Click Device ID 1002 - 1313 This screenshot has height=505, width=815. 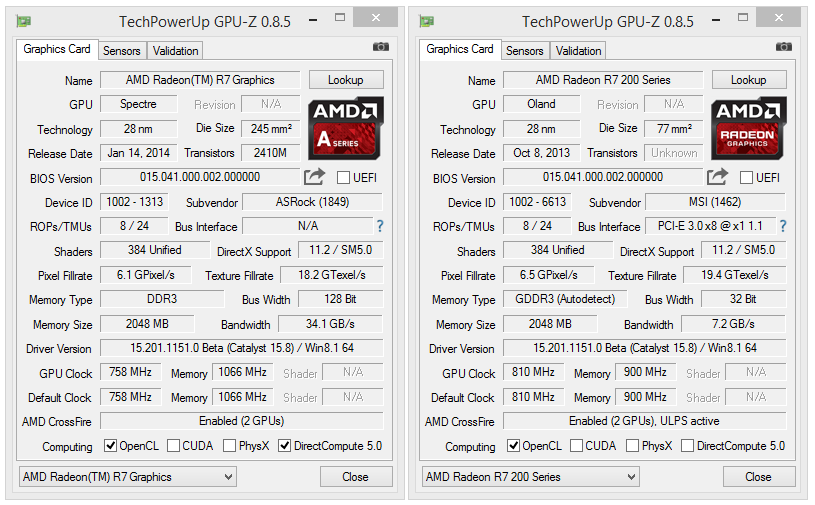tap(135, 202)
